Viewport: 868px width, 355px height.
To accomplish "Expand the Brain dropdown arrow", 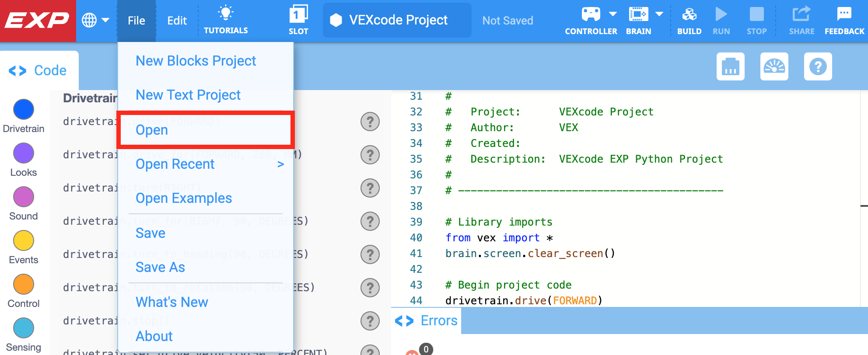I will [x=659, y=14].
